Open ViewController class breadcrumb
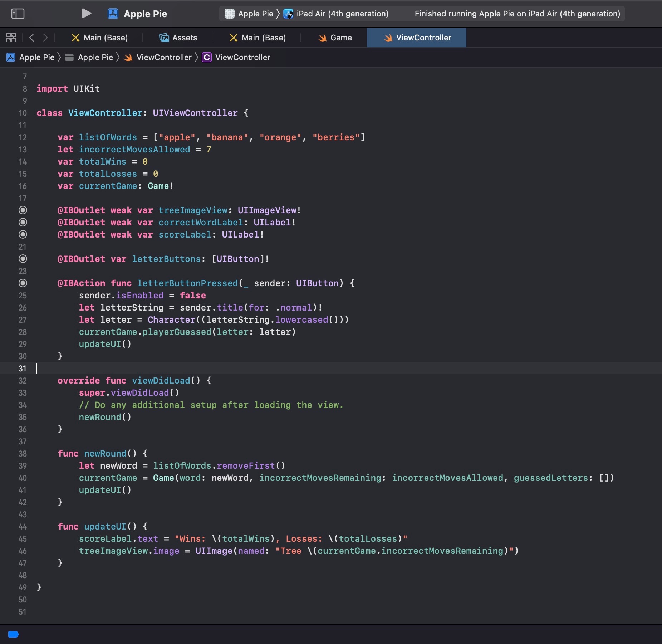 pyautogui.click(x=236, y=57)
